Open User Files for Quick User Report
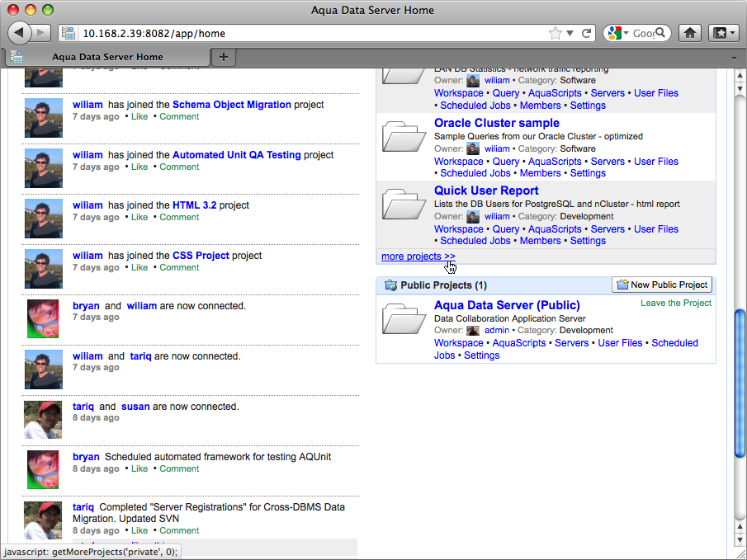 pos(655,229)
